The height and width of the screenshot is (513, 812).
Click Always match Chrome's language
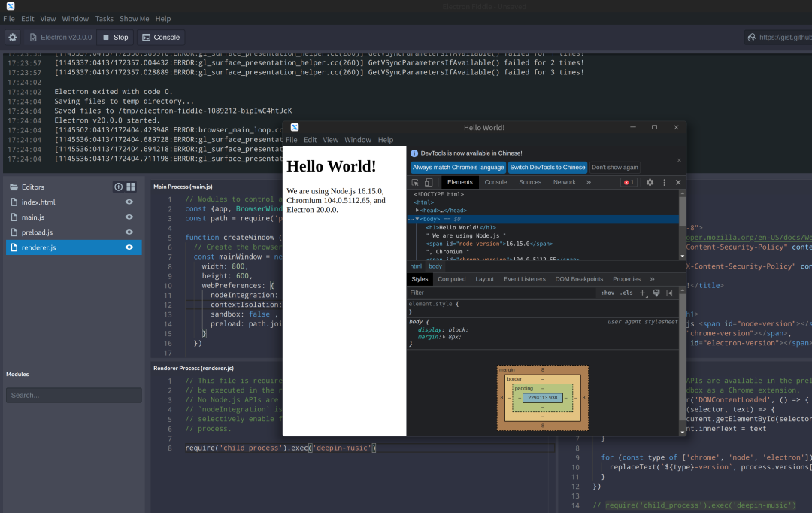click(x=458, y=168)
